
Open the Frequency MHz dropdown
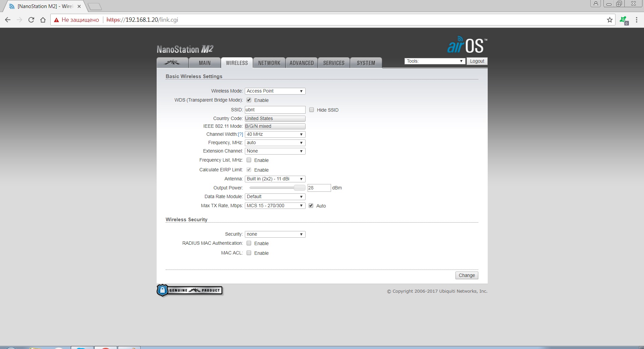(x=275, y=143)
